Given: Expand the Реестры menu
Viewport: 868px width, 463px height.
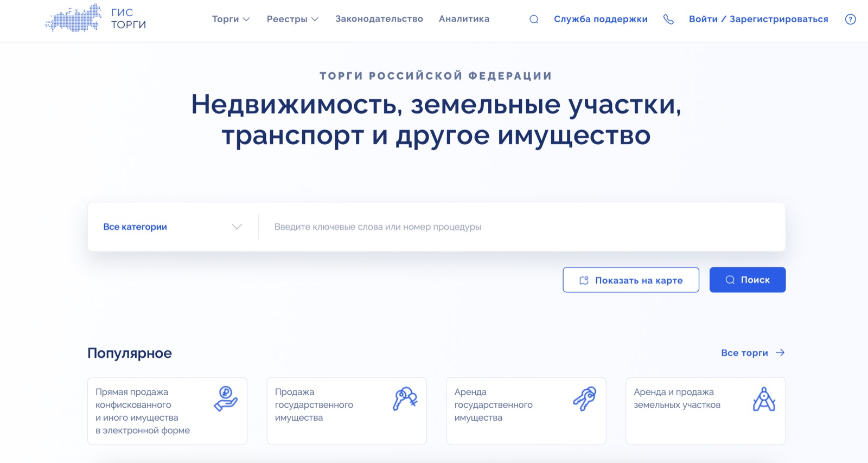Looking at the screenshot, I should (292, 19).
